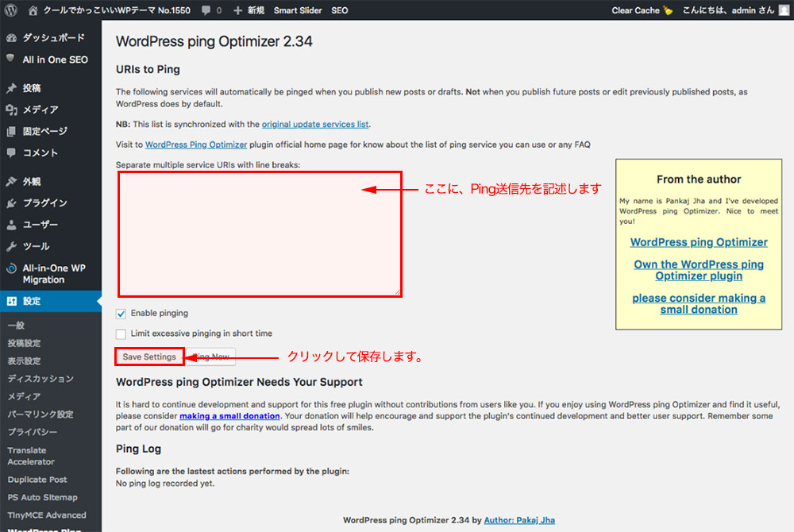Open the パーマリンク設定 submenu
Viewport: 794px width, 532px height.
click(40, 414)
